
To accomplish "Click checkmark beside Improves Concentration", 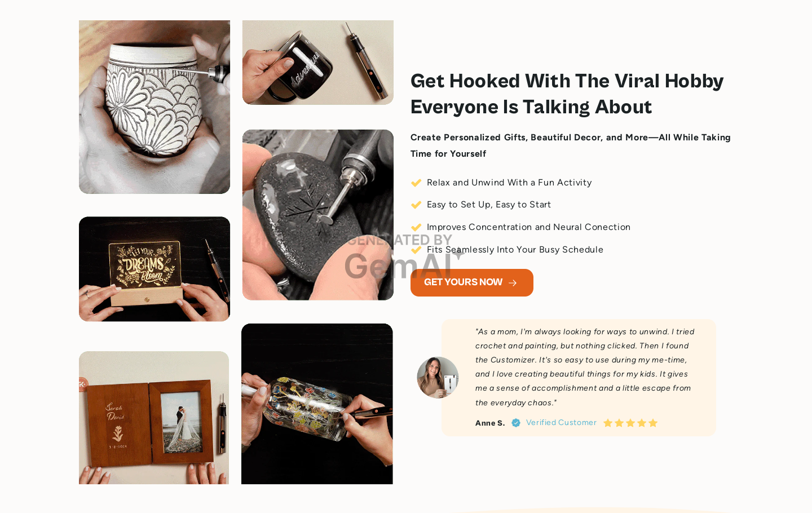I will [416, 227].
